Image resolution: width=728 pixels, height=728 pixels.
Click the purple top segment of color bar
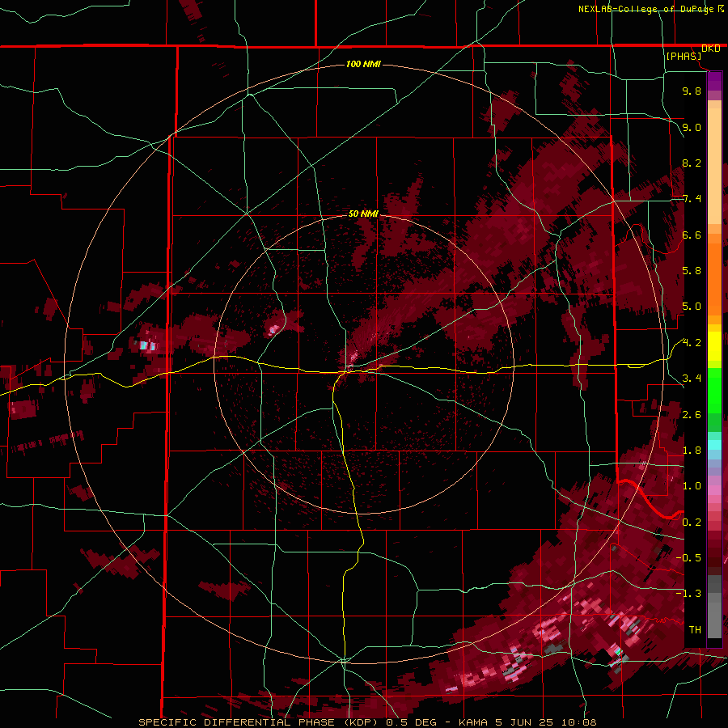pos(714,81)
